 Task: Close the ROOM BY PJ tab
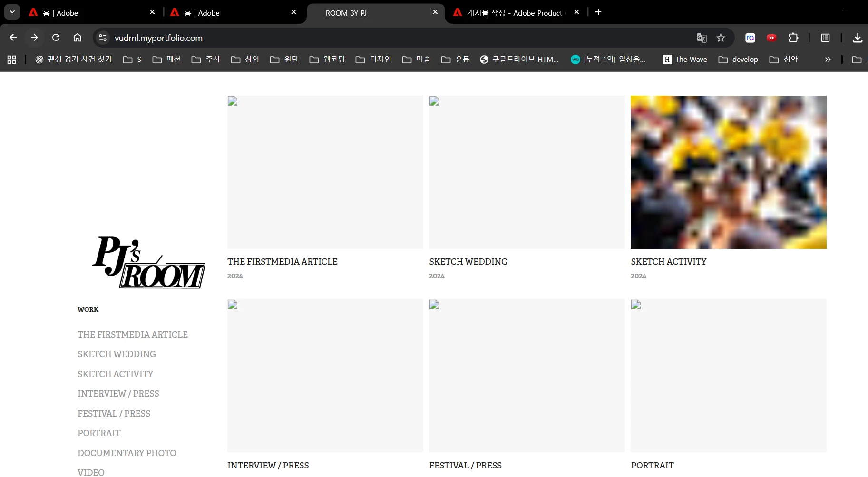click(x=435, y=12)
